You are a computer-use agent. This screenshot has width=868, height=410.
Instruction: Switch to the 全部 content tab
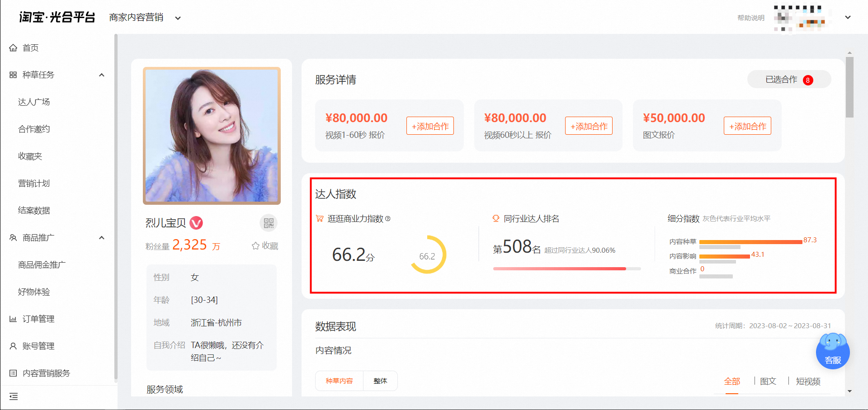pyautogui.click(x=732, y=382)
